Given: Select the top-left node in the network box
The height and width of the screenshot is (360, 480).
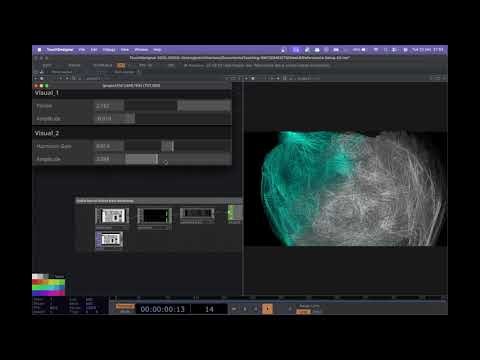Looking at the screenshot, I should (112, 216).
